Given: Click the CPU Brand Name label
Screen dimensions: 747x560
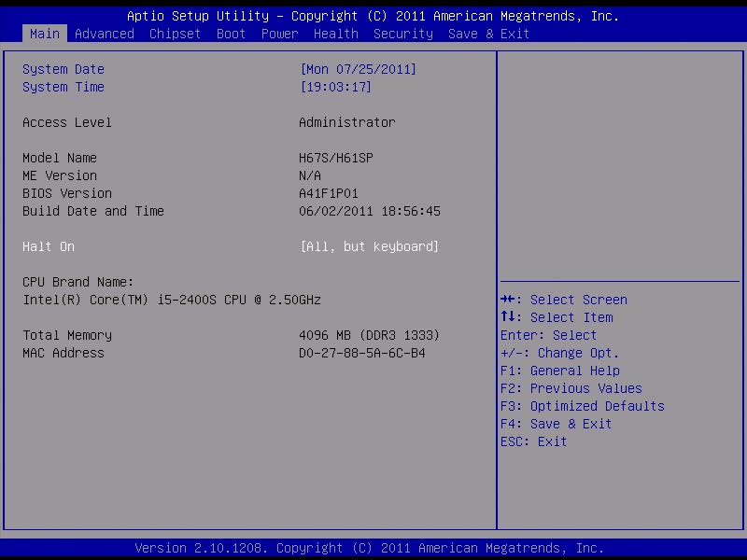Looking at the screenshot, I should click(x=78, y=282).
